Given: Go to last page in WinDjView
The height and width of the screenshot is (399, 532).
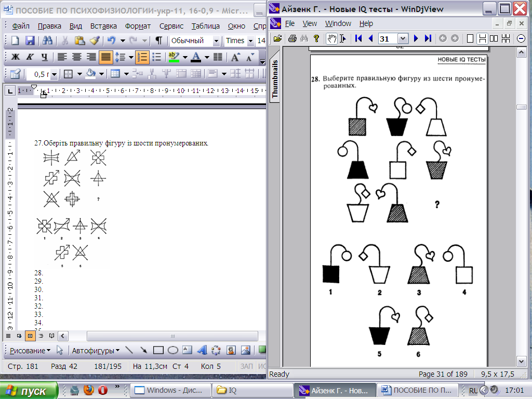Looking at the screenshot, I should pyautogui.click(x=428, y=38).
